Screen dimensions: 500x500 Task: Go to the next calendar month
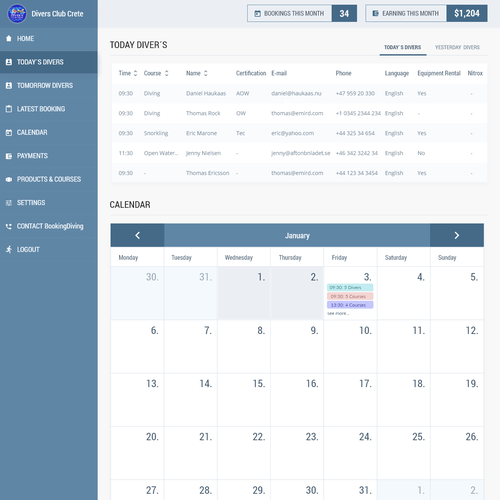(x=457, y=235)
